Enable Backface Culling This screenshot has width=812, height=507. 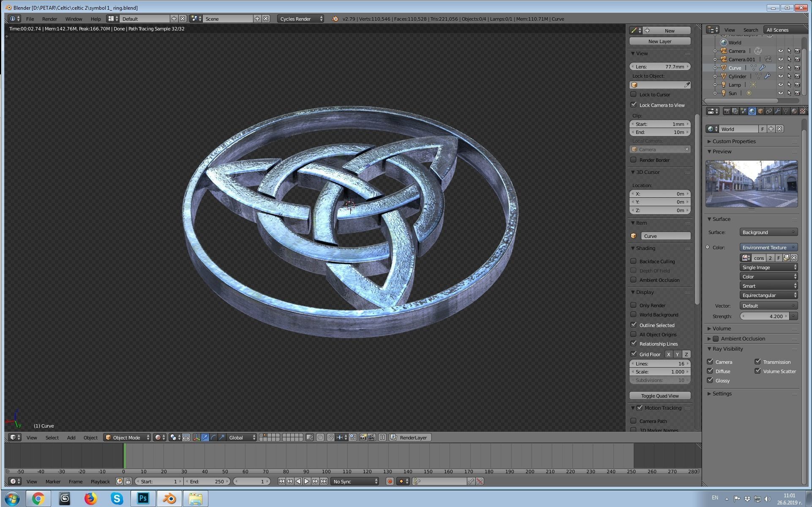[633, 261]
